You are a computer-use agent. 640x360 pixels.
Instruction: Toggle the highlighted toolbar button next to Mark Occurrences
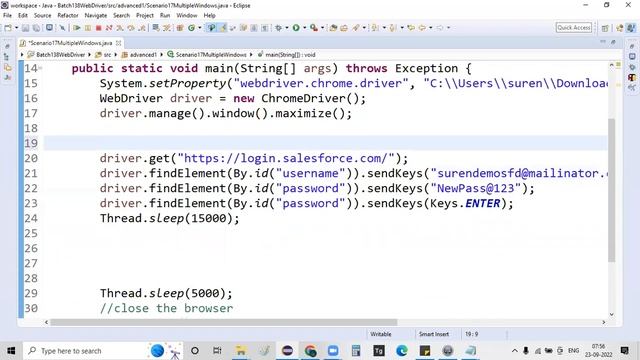tap(222, 28)
